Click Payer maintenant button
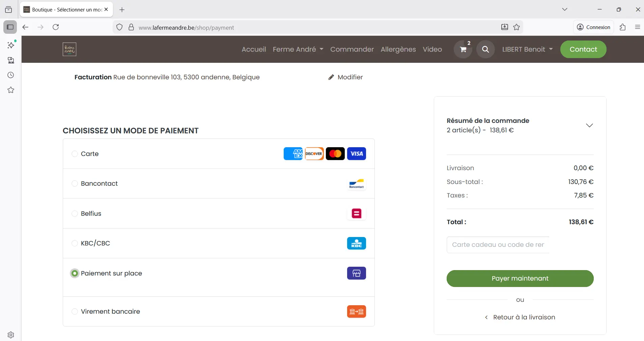 (x=520, y=279)
